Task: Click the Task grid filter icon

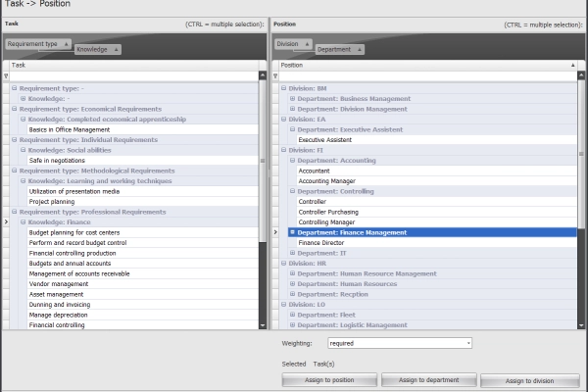Action: click(6, 76)
